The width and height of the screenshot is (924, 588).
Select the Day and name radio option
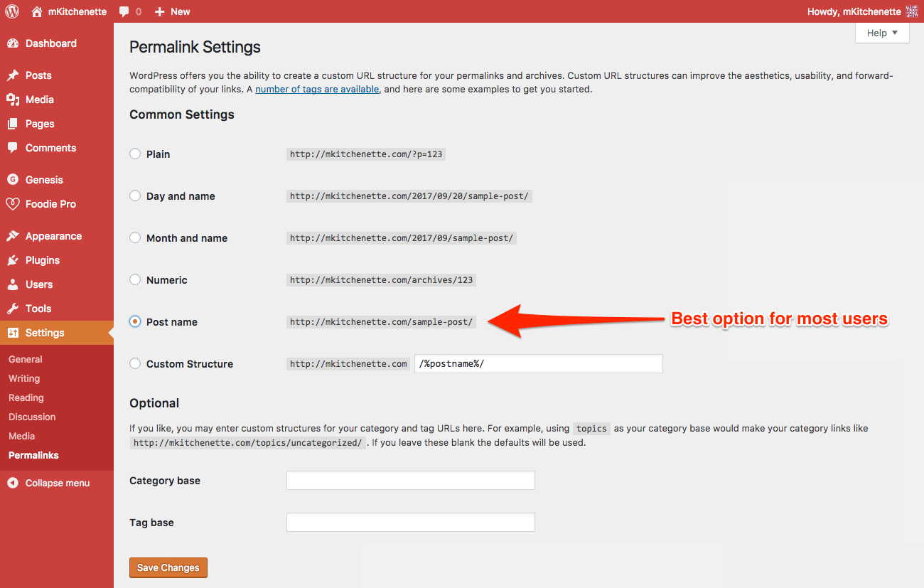[x=135, y=196]
